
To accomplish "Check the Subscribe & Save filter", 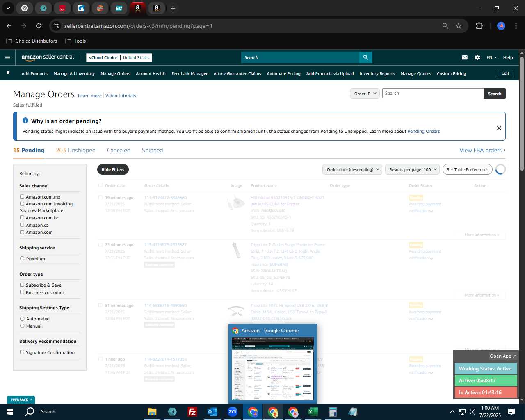I will tap(22, 285).
